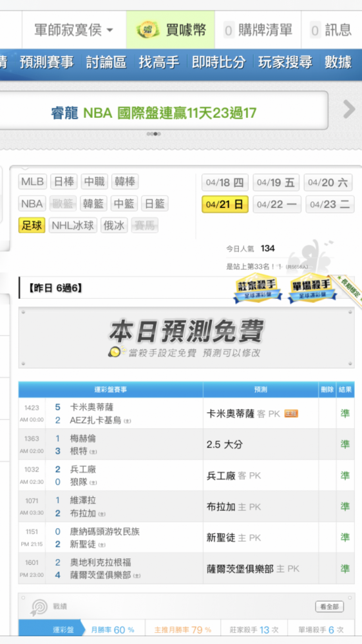Click the banner next arrow

[349, 109]
